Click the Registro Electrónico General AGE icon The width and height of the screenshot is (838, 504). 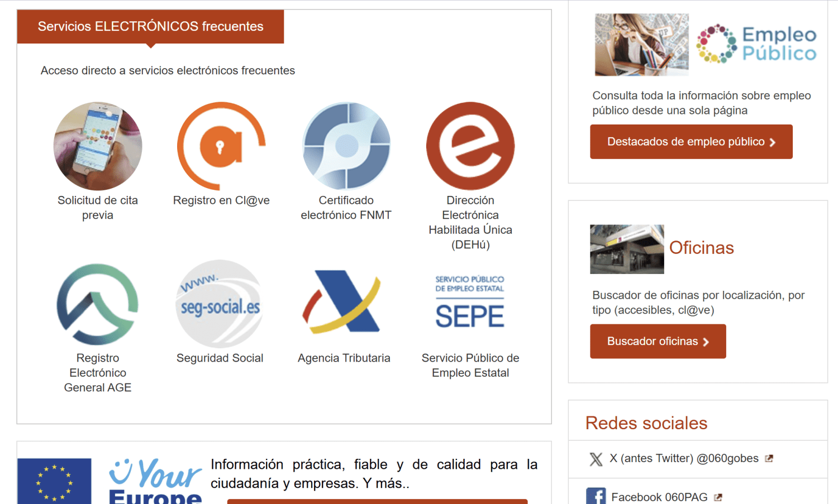tap(98, 304)
